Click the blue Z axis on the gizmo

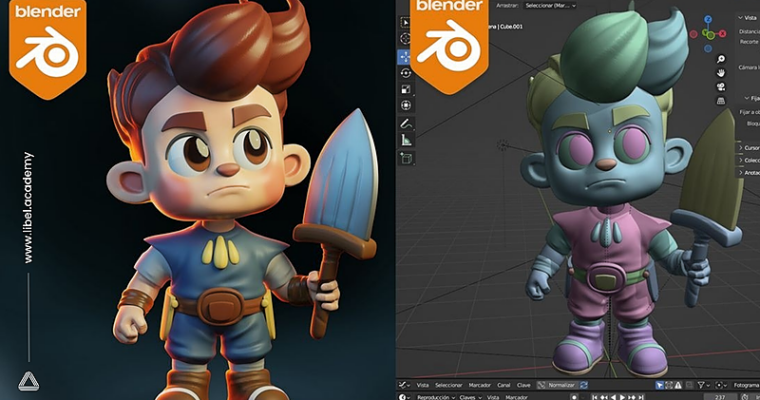pyautogui.click(x=708, y=19)
